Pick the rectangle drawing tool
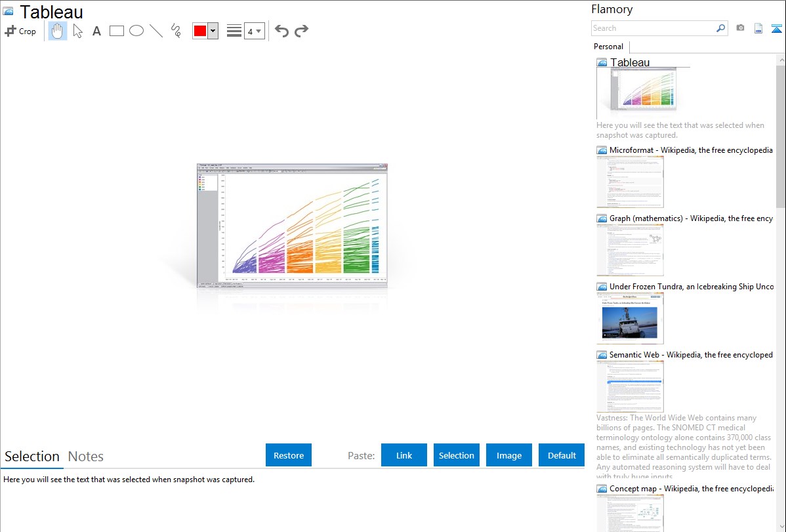This screenshot has width=786, height=532. [116, 31]
